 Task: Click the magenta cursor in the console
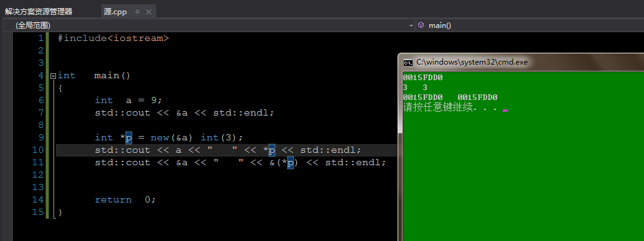pyautogui.click(x=505, y=111)
